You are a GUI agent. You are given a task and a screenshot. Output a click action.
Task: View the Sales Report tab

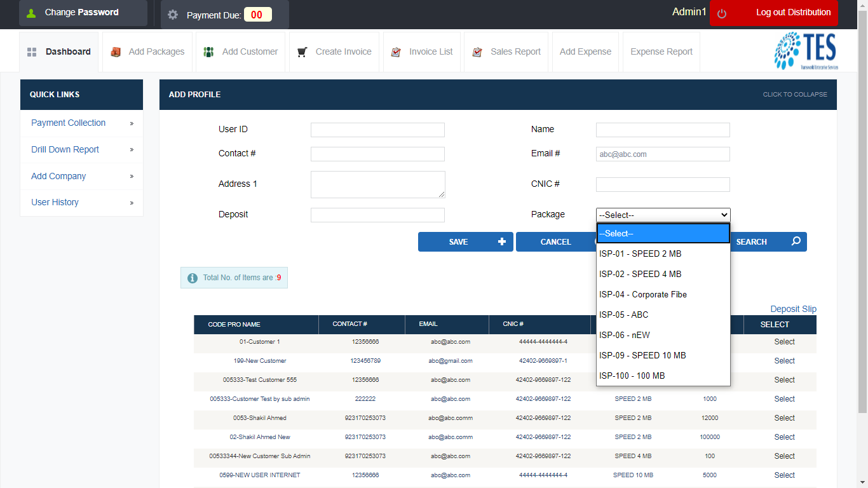pyautogui.click(x=506, y=52)
